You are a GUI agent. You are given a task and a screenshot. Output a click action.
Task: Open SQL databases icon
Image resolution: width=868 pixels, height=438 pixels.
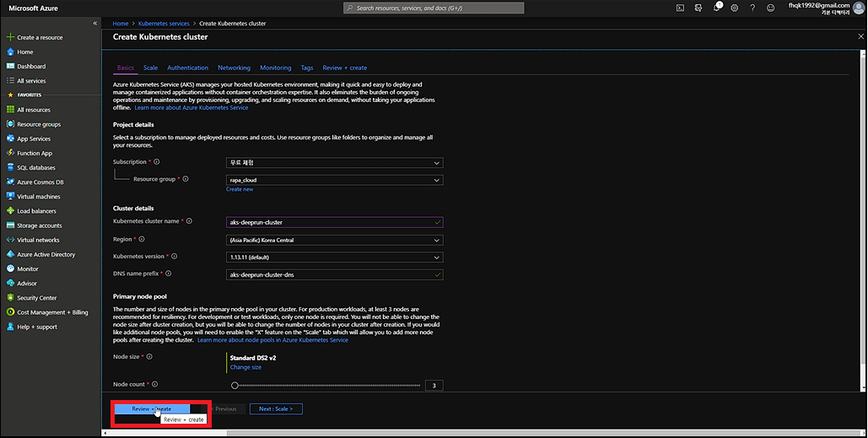[10, 167]
